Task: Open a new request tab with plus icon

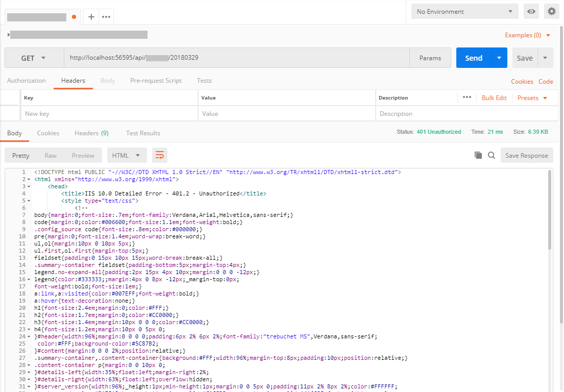Action: [90, 16]
